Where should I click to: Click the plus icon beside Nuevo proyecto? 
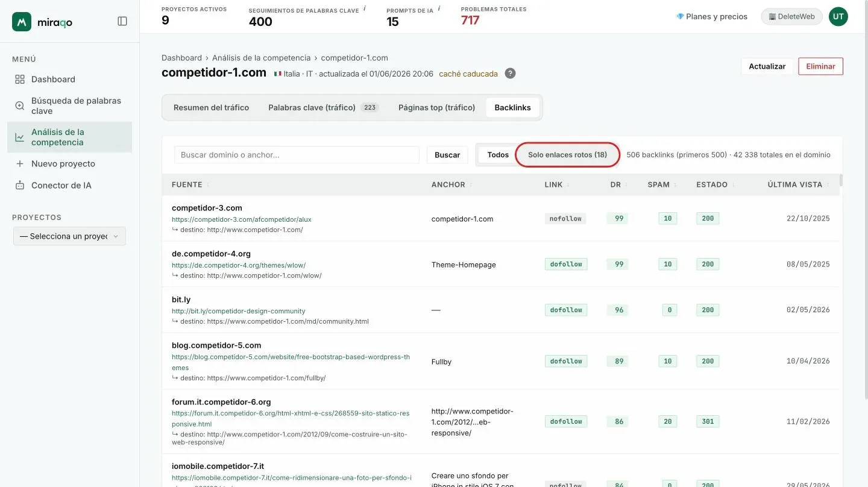[x=20, y=164]
